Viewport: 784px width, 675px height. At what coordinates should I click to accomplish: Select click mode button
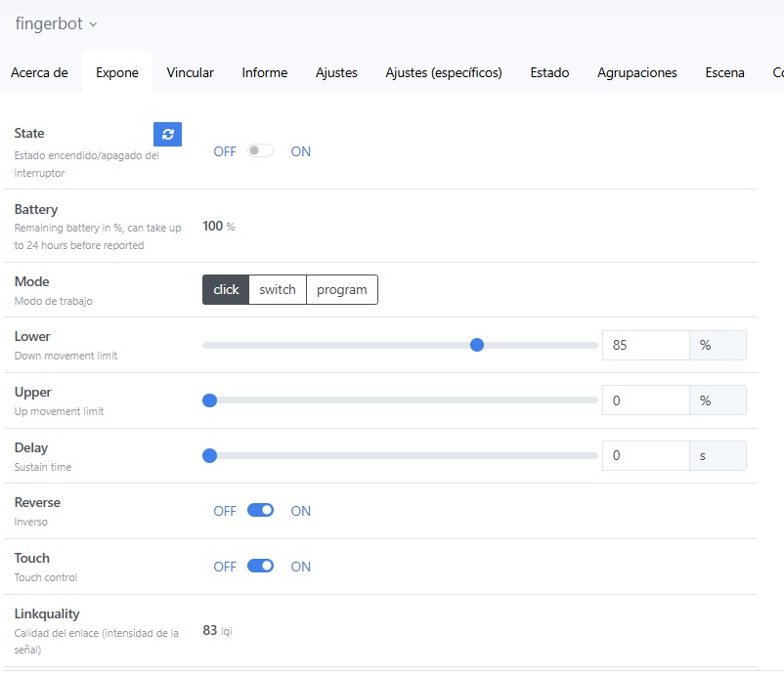click(226, 290)
